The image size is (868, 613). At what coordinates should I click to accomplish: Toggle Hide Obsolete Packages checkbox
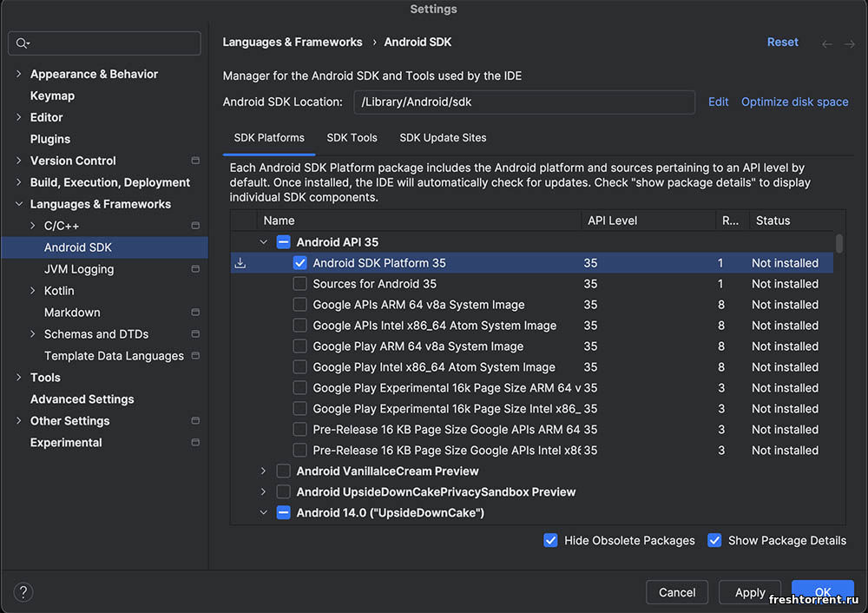[550, 540]
